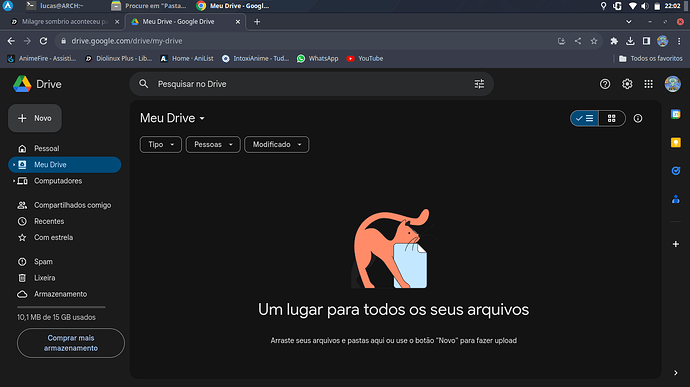Open the Procure em "Pasta..." taskbar window

pyautogui.click(x=149, y=6)
